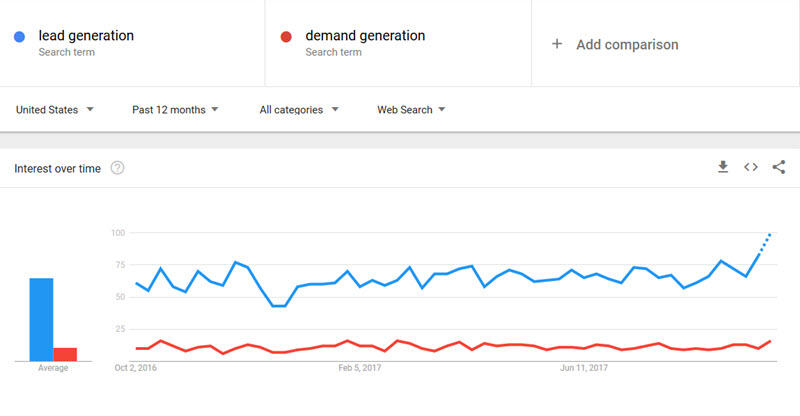Expand the Web Search type dropdown
Screen dimensions: 800x416
pyautogui.click(x=411, y=110)
